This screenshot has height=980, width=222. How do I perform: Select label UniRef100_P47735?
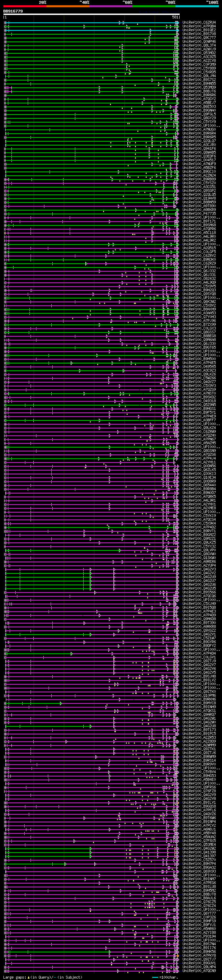click(x=199, y=213)
